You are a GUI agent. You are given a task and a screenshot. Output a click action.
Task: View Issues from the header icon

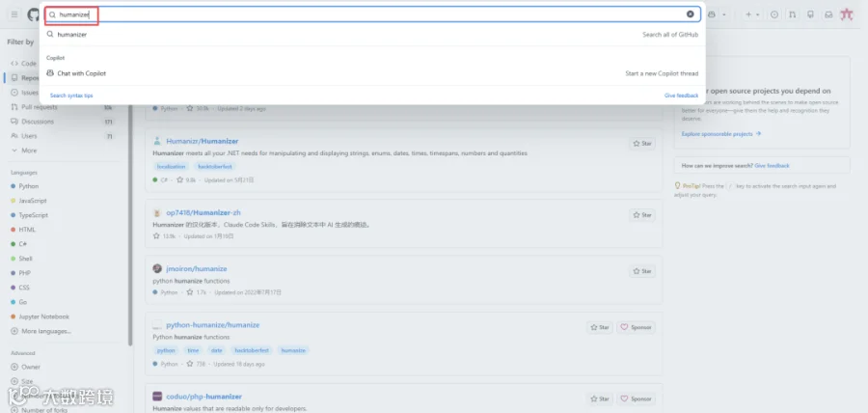pos(774,14)
